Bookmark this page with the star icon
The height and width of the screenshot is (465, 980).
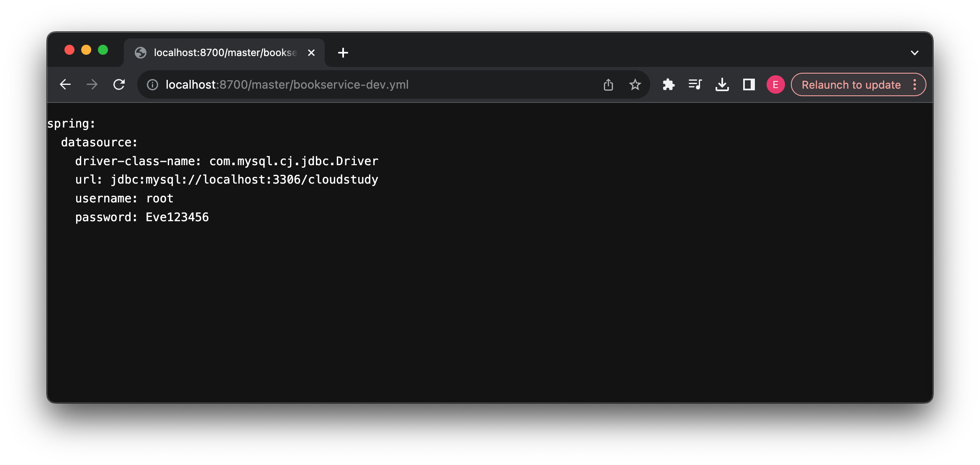pyautogui.click(x=635, y=84)
